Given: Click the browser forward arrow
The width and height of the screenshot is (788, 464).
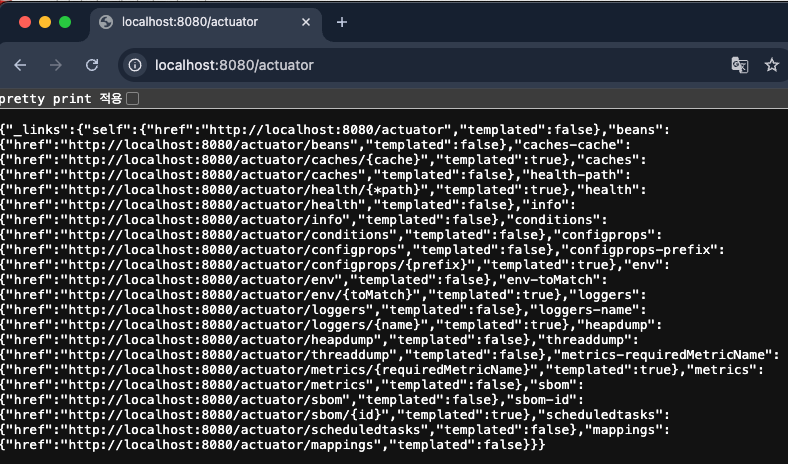Looking at the screenshot, I should click(x=56, y=65).
